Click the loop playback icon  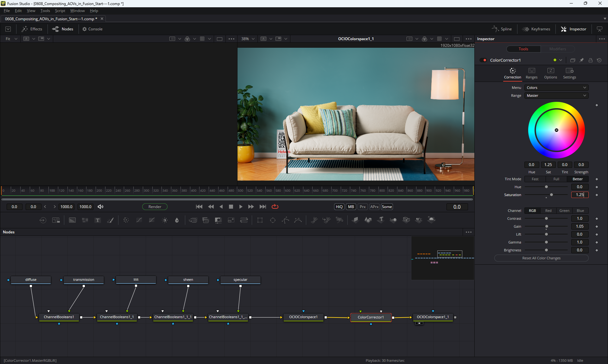275,207
